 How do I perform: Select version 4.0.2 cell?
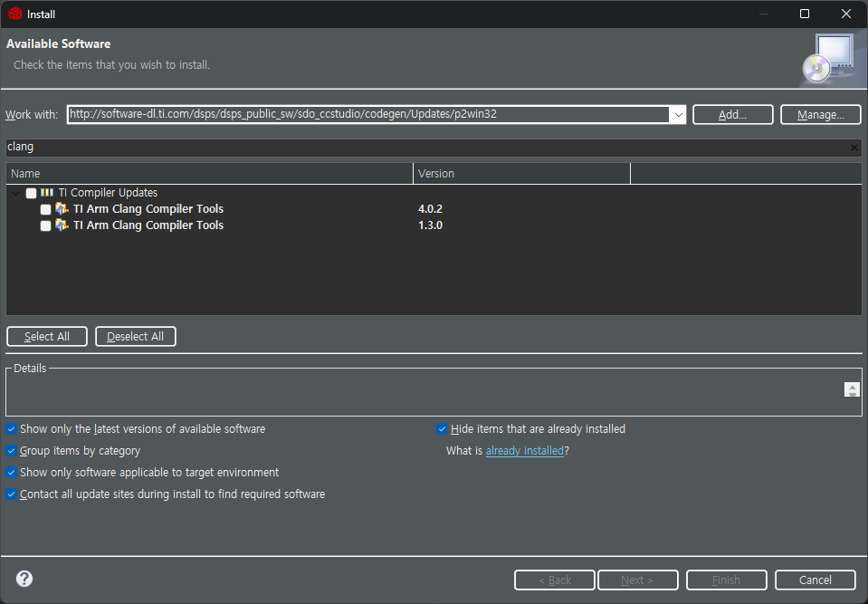point(430,208)
